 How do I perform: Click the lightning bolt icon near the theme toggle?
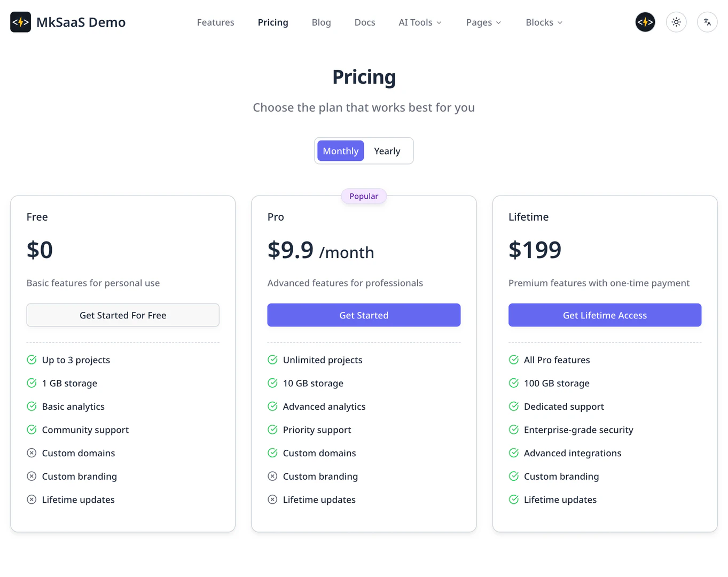pos(645,22)
